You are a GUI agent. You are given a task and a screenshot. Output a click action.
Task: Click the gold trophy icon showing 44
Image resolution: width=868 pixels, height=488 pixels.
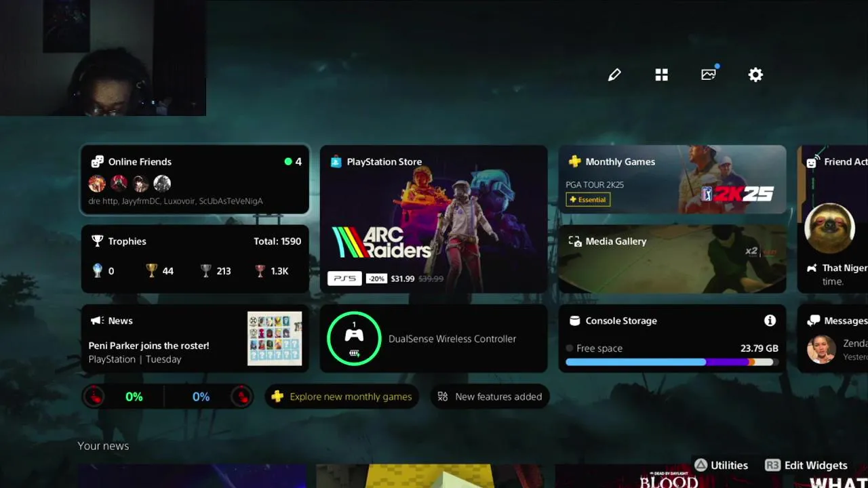[152, 270]
